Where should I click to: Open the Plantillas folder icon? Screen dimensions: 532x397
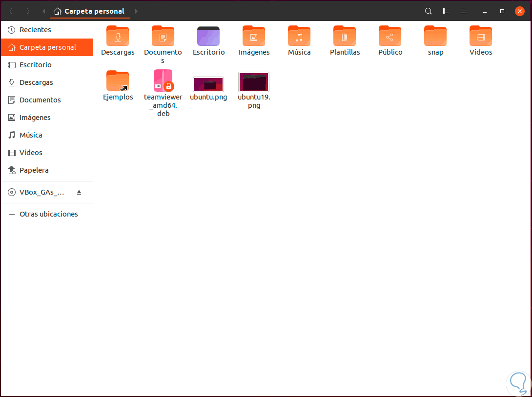tap(345, 36)
